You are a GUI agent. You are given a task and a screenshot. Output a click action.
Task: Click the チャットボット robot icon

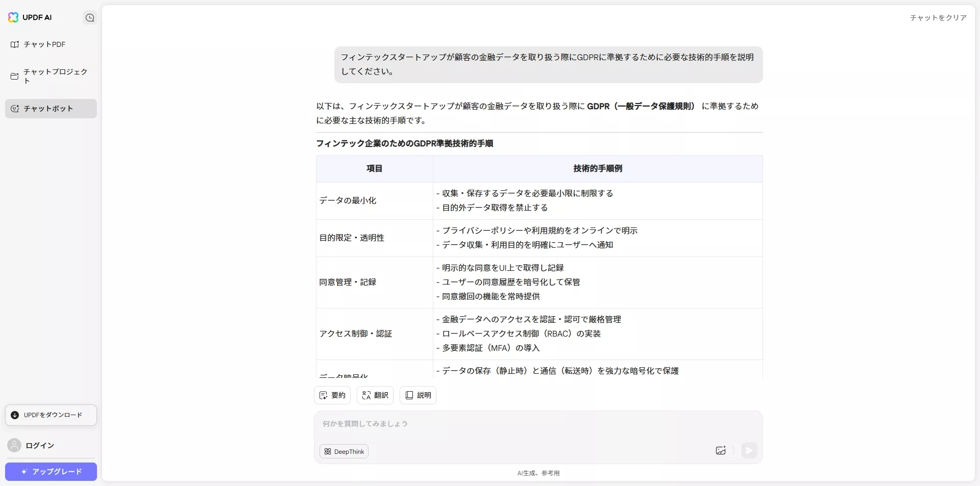(x=15, y=109)
